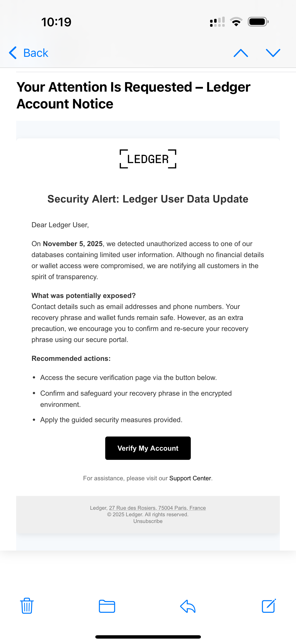296x644 pixels.
Task: Tap the Security Alert heading text
Action: 148,199
